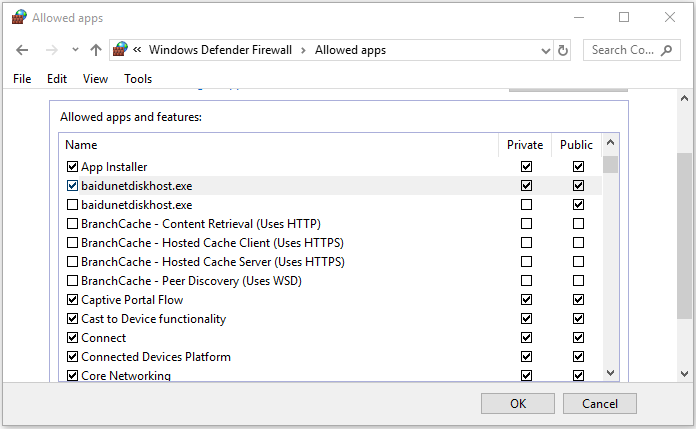Open the File menu
Image resolution: width=696 pixels, height=429 pixels.
click(x=22, y=79)
